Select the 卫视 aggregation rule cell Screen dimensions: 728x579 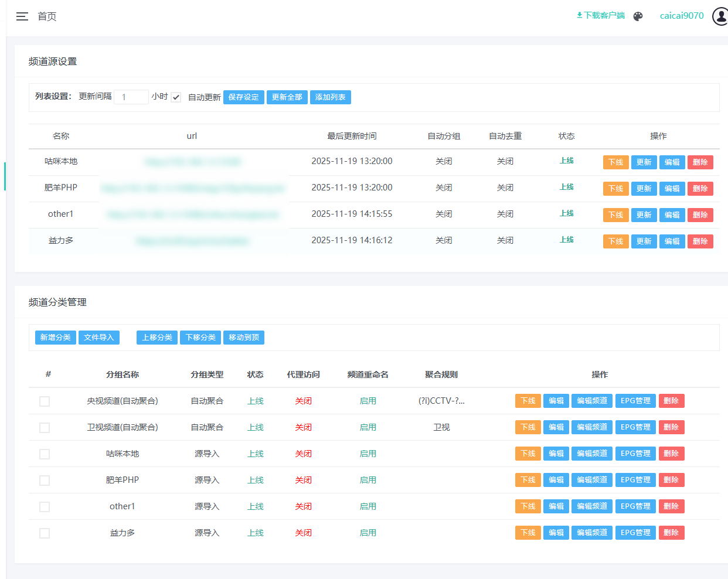point(441,427)
